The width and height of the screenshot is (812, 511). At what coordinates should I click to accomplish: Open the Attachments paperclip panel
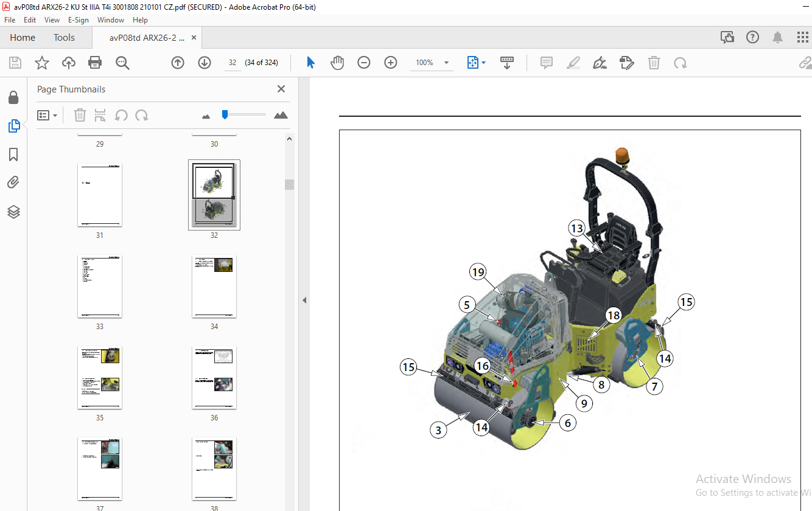13,182
